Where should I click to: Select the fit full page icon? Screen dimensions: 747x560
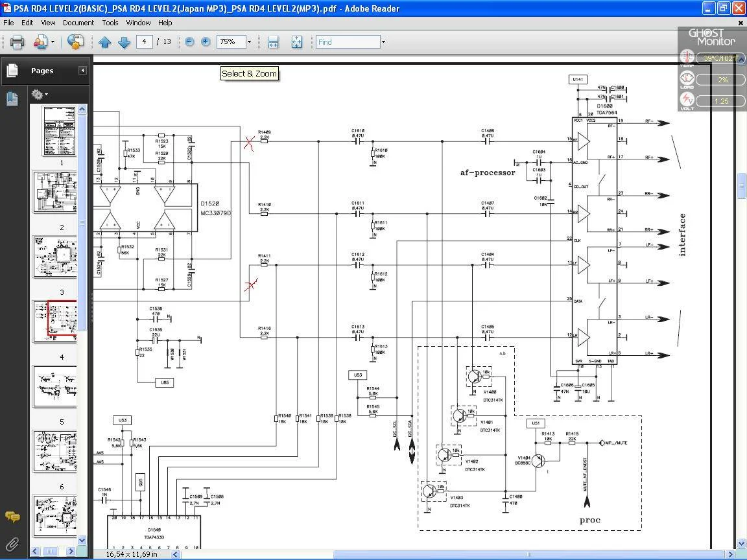296,42
